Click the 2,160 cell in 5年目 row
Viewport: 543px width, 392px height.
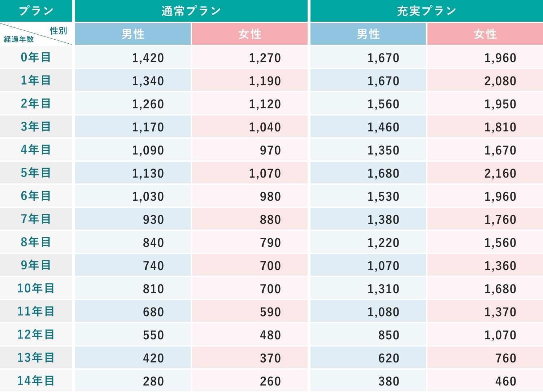tap(500, 173)
